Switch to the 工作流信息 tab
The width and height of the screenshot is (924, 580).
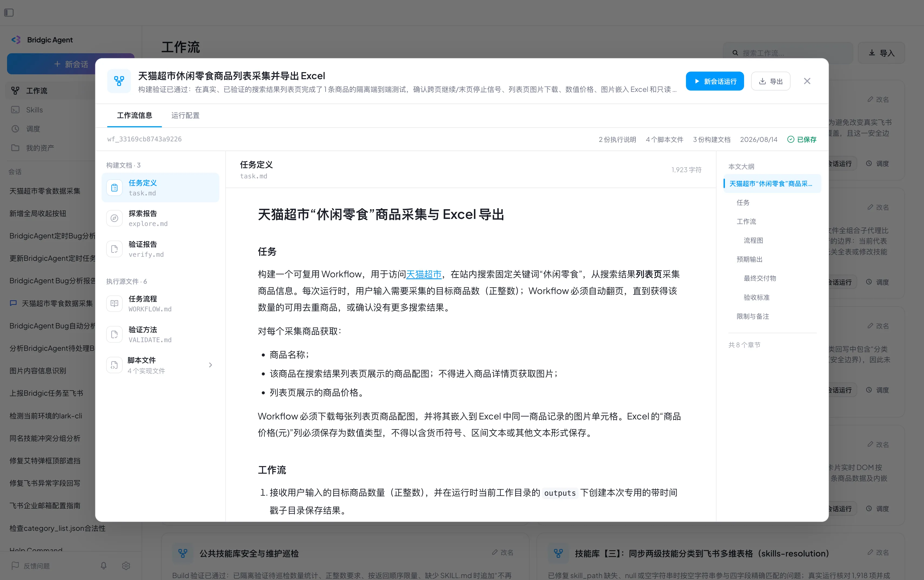[x=134, y=115]
